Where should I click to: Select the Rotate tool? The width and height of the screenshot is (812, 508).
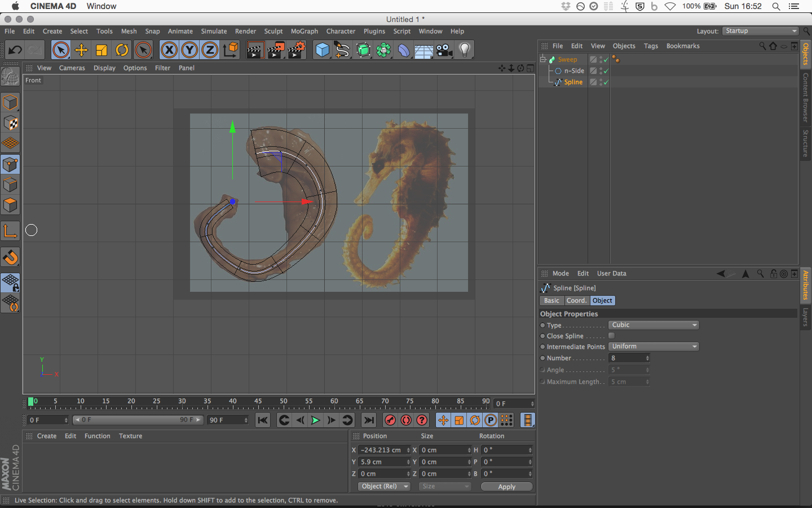tap(122, 50)
